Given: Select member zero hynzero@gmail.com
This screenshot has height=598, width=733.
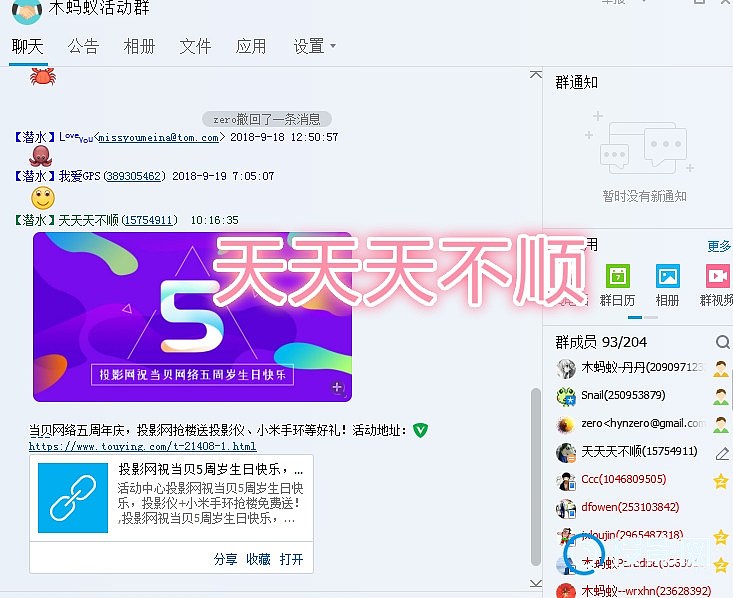Looking at the screenshot, I should point(642,423).
